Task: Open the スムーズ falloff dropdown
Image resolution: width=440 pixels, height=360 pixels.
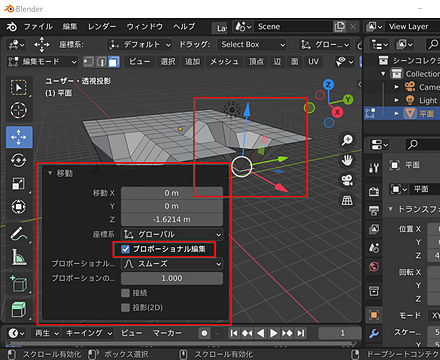Action: click(172, 264)
